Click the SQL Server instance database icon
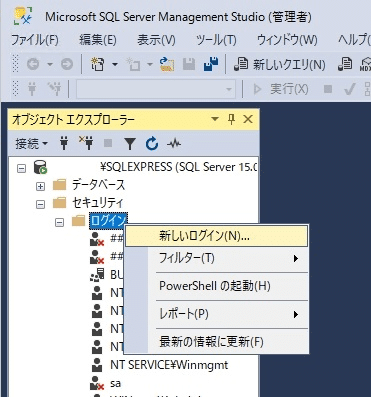Screen dimensions: 371x397 (41, 167)
